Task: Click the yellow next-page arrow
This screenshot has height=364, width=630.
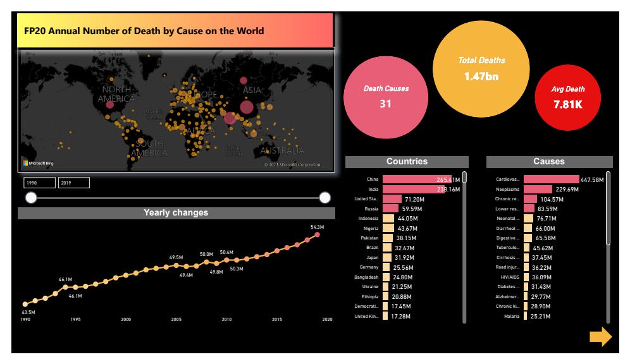Action: (600, 337)
